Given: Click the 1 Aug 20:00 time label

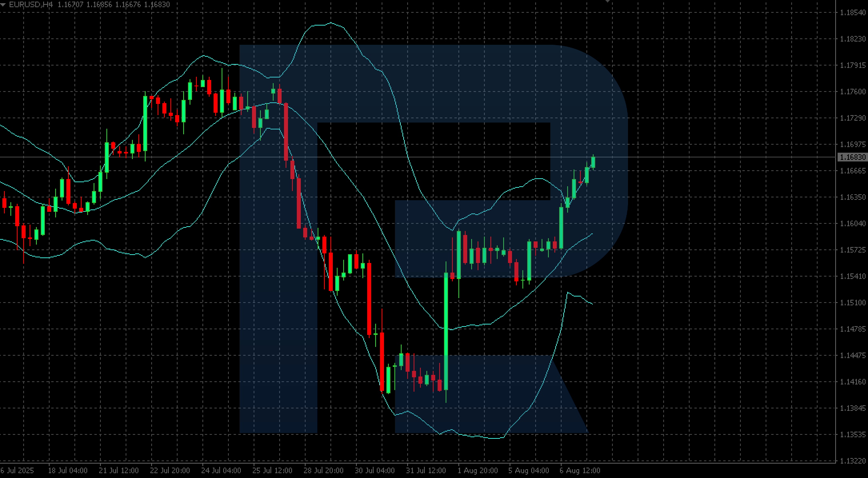Looking at the screenshot, I should pyautogui.click(x=478, y=470).
